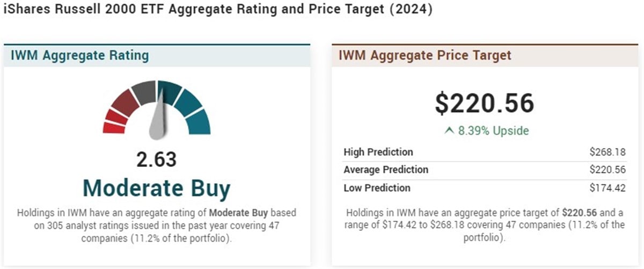Click the 2.63 rating score
644x269 pixels.
156,159
